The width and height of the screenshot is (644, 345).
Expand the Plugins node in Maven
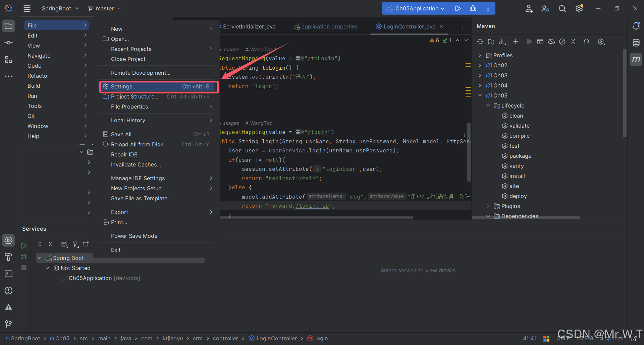tap(488, 206)
